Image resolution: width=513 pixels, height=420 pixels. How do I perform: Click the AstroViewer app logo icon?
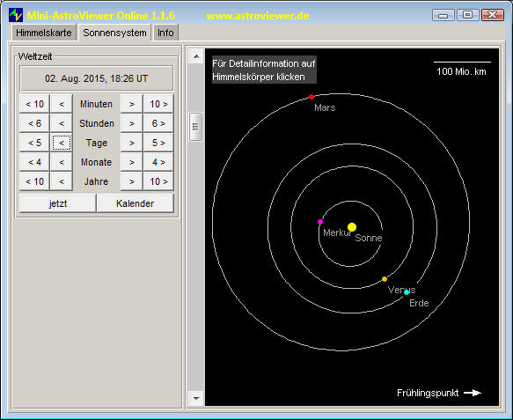[16, 15]
